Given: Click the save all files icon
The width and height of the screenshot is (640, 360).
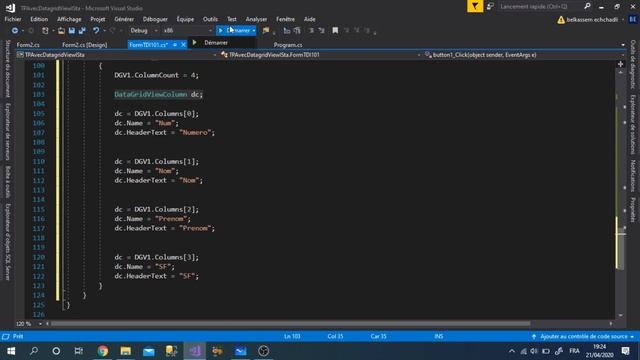Looking at the screenshot, I should coord(82,31).
